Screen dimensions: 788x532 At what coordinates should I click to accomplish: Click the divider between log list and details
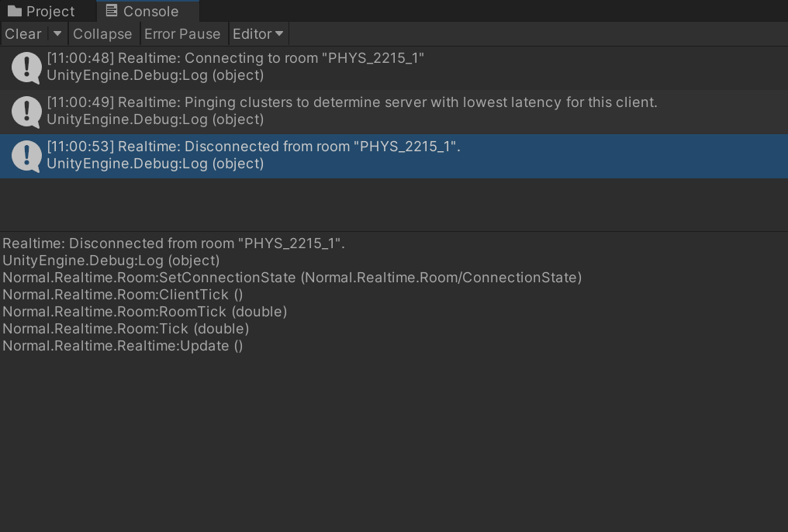[x=394, y=231]
